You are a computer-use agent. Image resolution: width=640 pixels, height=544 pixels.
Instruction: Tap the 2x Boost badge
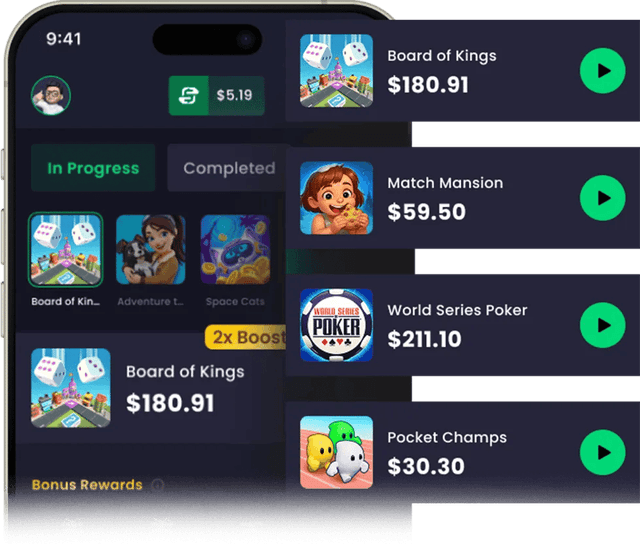point(247,338)
